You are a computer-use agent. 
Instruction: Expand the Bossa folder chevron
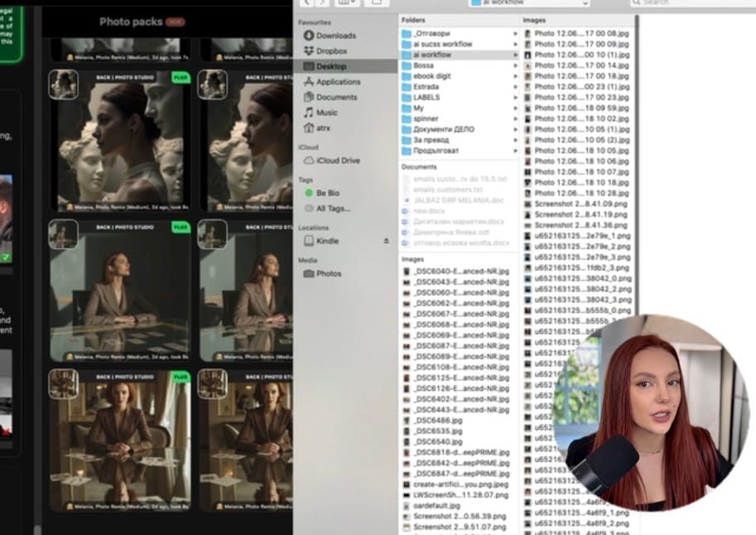coord(516,65)
